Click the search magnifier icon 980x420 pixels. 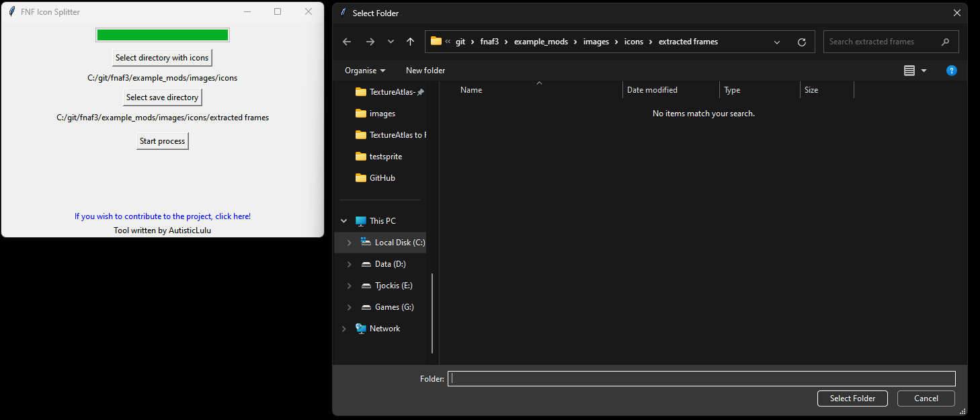pyautogui.click(x=945, y=42)
